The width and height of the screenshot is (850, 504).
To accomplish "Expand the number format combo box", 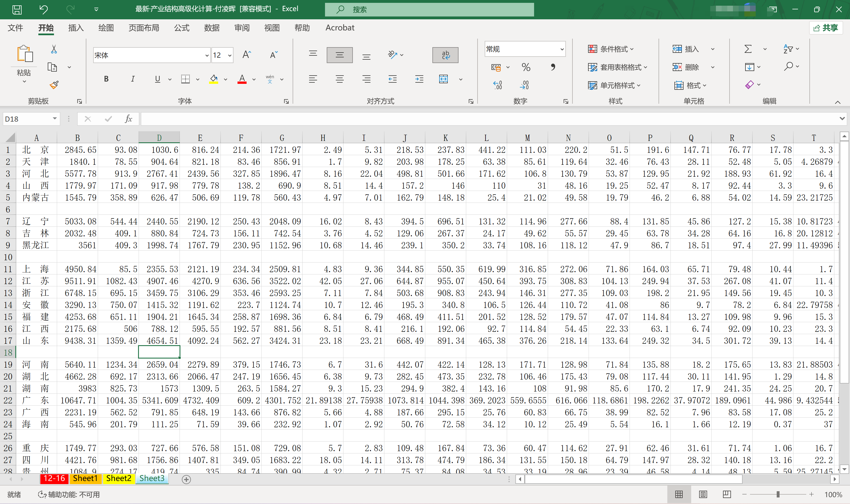I will click(562, 49).
